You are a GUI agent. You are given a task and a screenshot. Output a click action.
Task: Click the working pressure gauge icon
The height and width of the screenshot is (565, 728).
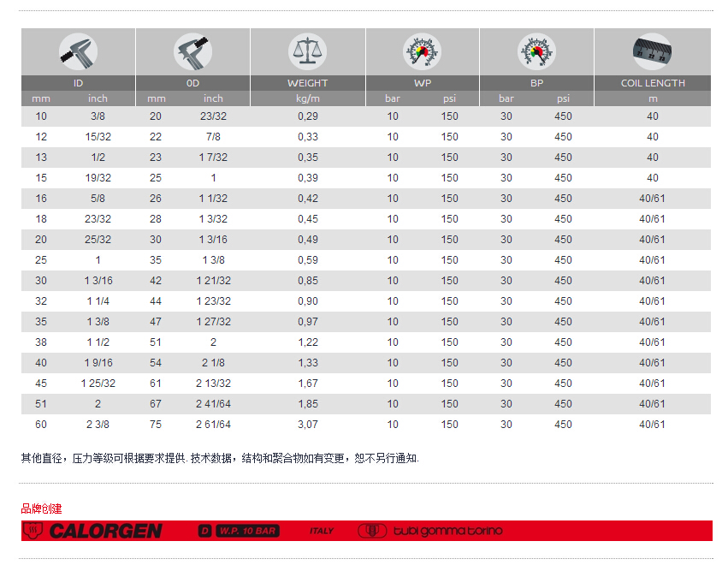[422, 52]
